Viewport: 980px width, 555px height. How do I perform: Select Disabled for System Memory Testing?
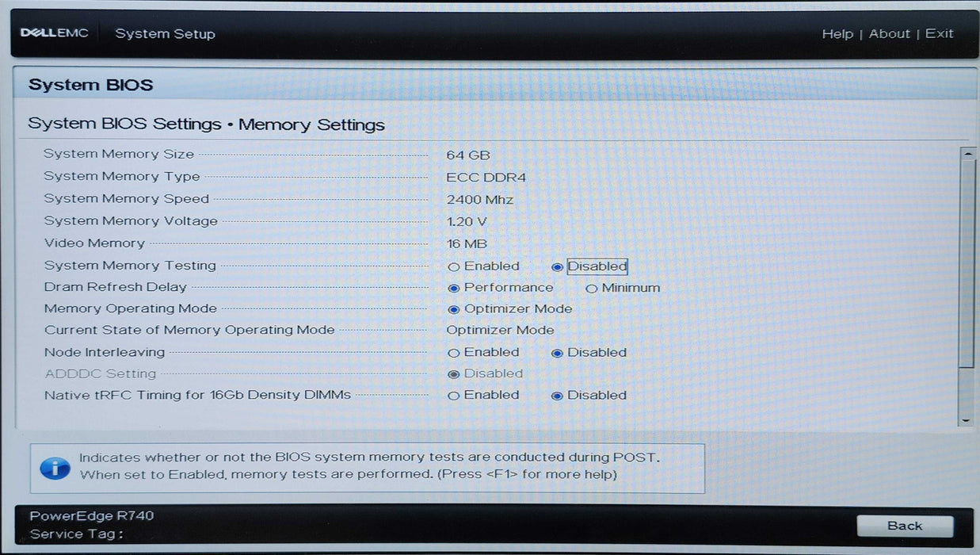click(557, 267)
